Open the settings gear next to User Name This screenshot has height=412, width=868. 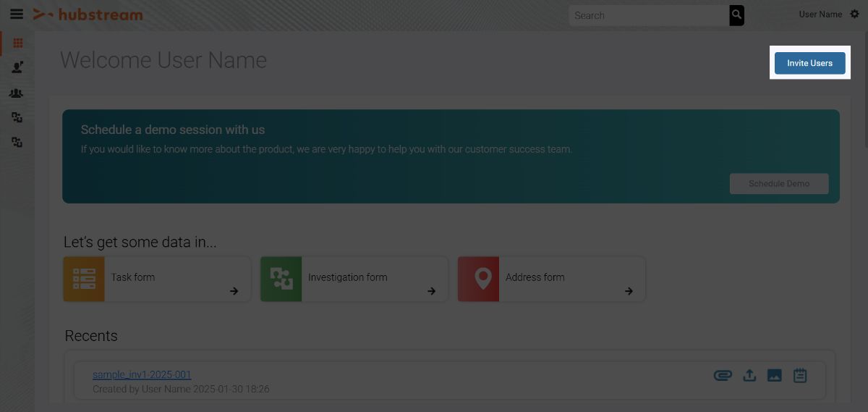[855, 14]
